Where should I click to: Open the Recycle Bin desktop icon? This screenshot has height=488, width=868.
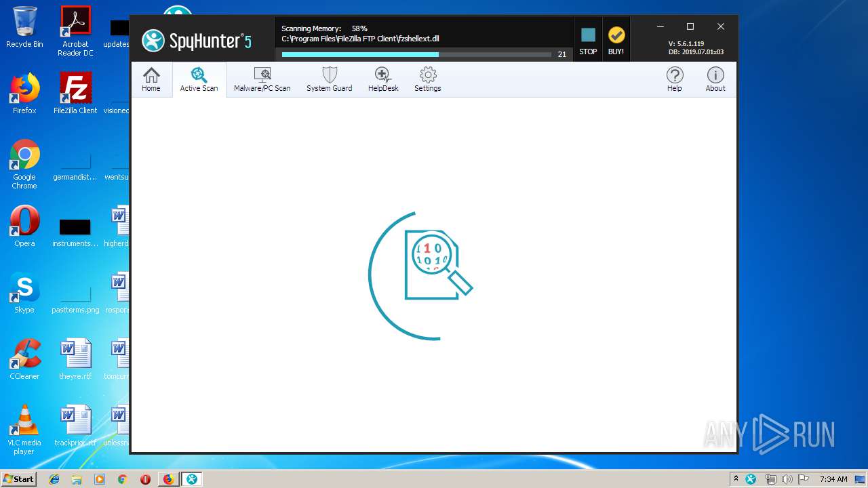pyautogui.click(x=24, y=27)
